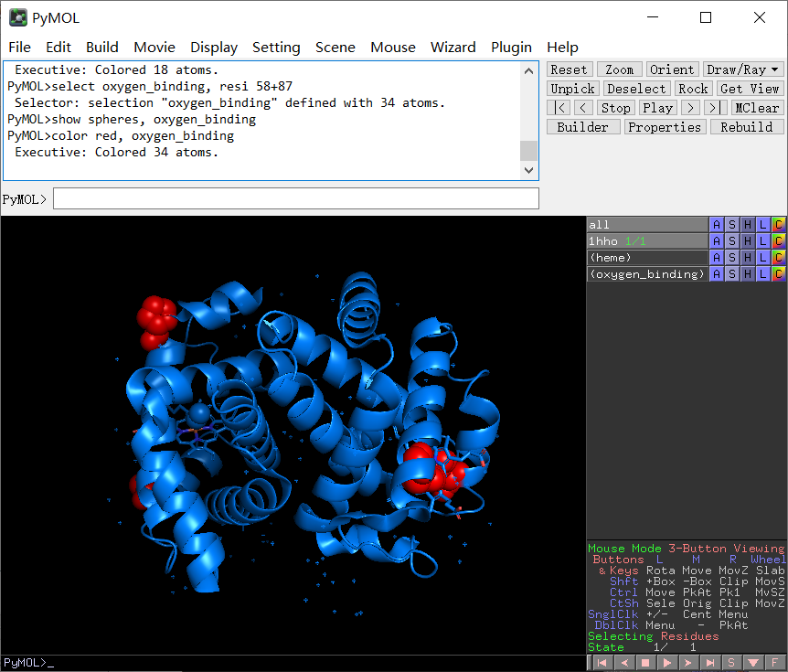
Task: Focus the PyMOL command input field
Action: click(296, 198)
